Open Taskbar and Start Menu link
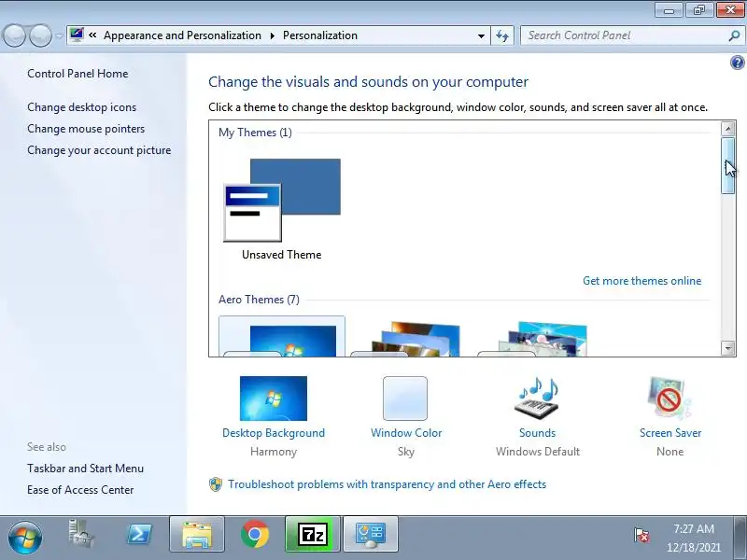Viewport: 747px width, 560px height. point(85,469)
